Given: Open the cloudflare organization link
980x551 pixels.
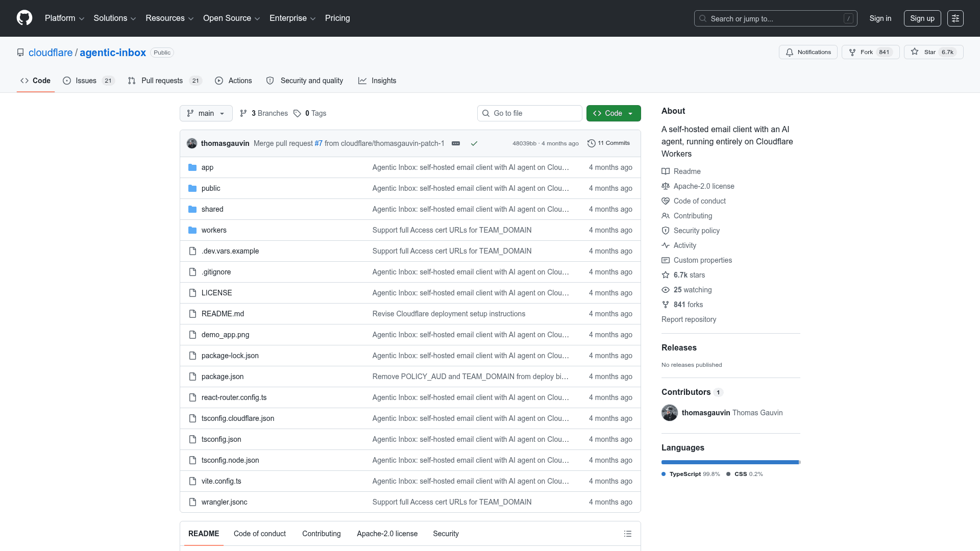Looking at the screenshot, I should pos(51,53).
